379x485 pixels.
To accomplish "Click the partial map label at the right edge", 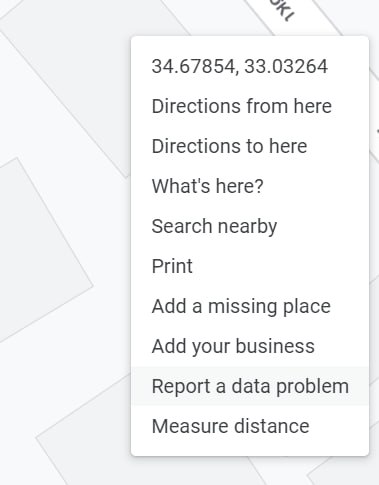I will tap(377, 131).
